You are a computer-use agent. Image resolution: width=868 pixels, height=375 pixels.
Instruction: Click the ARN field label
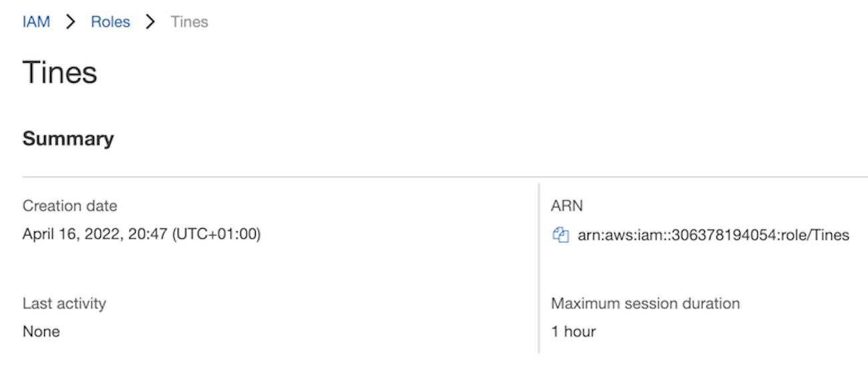566,206
